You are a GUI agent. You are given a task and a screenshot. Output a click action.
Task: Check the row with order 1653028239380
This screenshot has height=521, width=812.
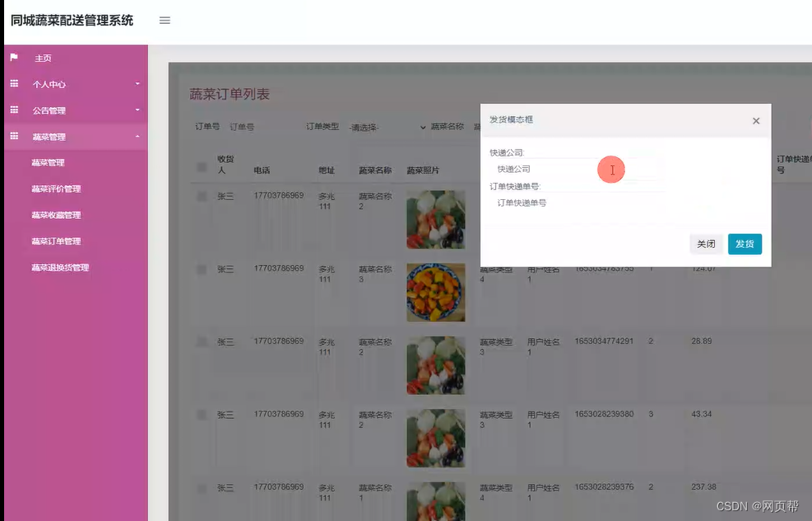pos(202,415)
